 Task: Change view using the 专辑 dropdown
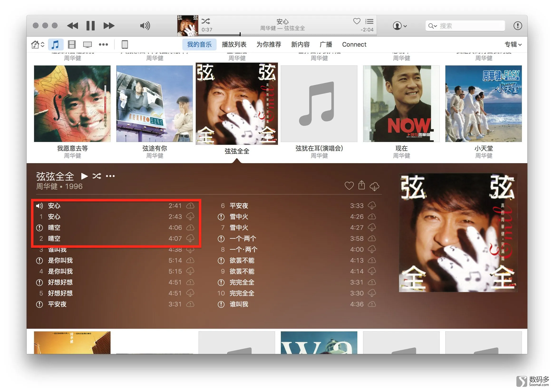point(513,44)
